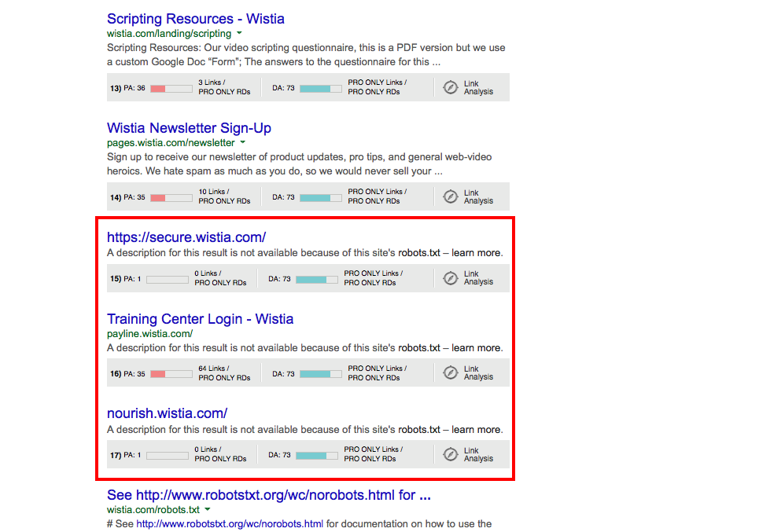Click learn more in payline.wistia.com description

tap(477, 348)
